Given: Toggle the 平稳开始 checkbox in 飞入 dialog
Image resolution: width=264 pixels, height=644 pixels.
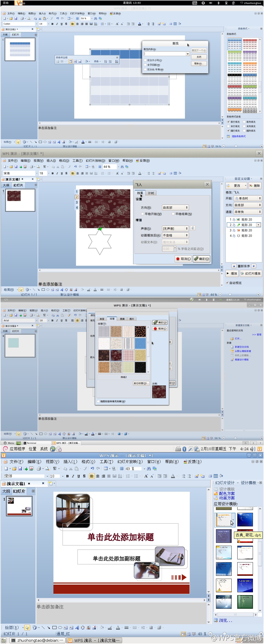Looking at the screenshot, I should 143,214.
